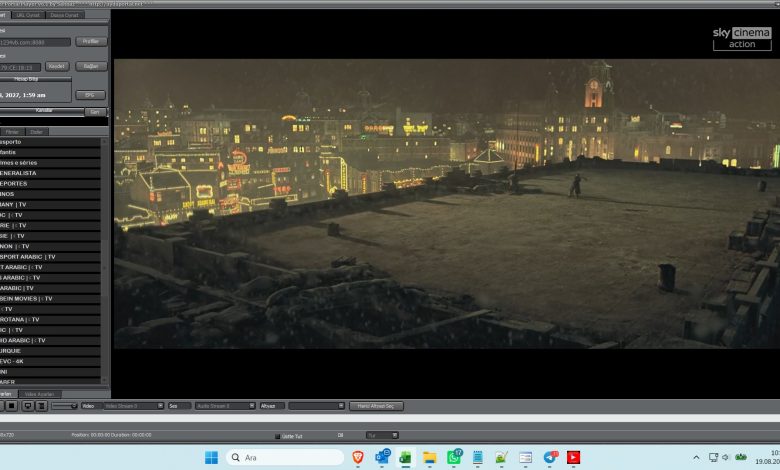The width and height of the screenshot is (780, 470).
Task: Select the ROTANA | TV row
Action: click(50, 319)
